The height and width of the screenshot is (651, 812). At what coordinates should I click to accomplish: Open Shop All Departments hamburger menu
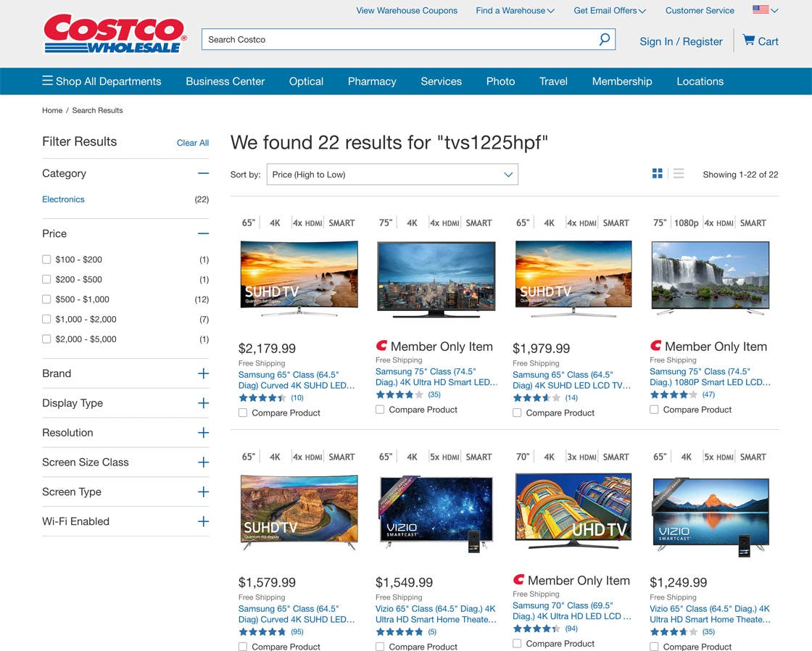click(48, 81)
